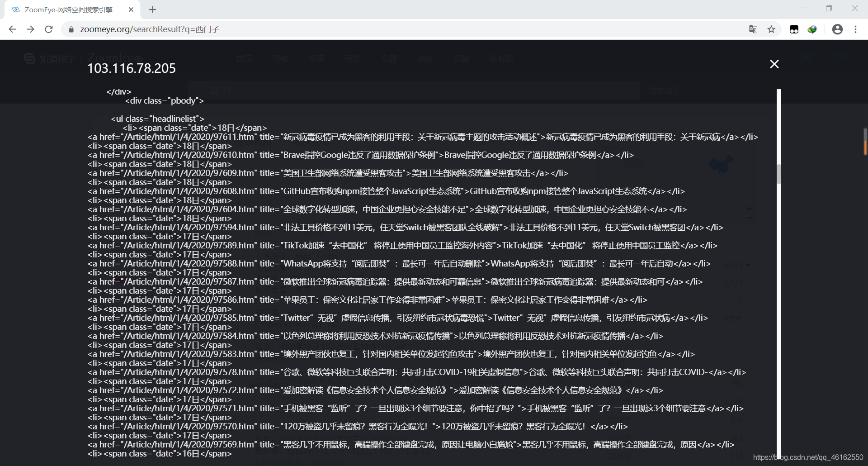Click the 爱加密解读 line with 97572.htm

(x=375, y=390)
